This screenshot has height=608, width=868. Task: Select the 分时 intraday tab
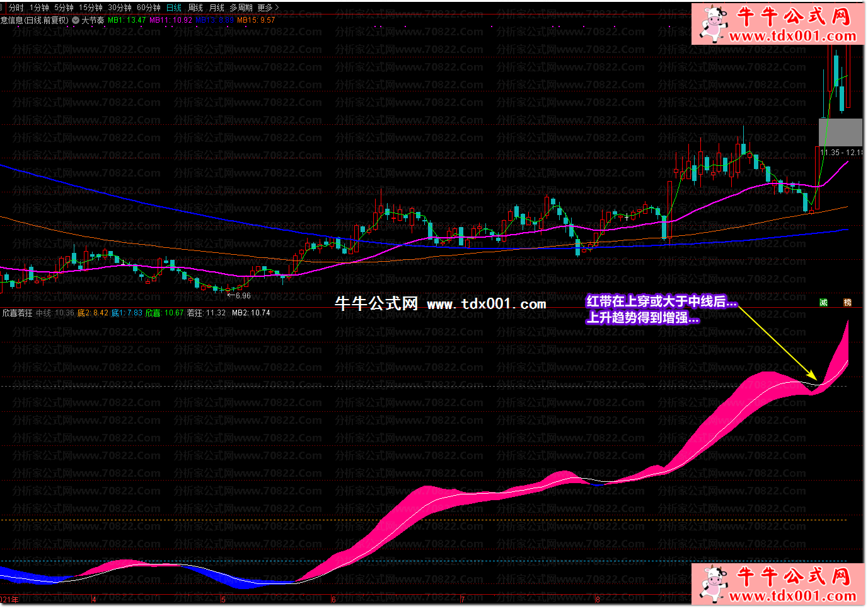(x=16, y=8)
